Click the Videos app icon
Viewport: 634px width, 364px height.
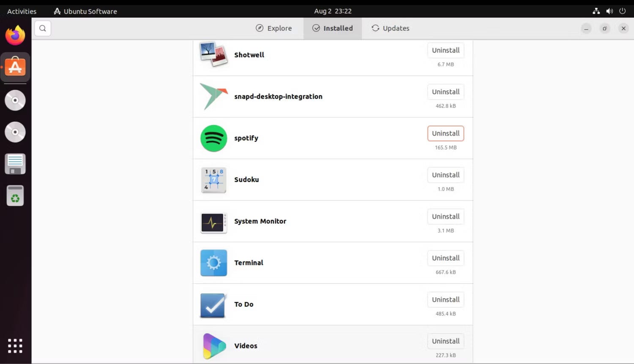(x=213, y=345)
